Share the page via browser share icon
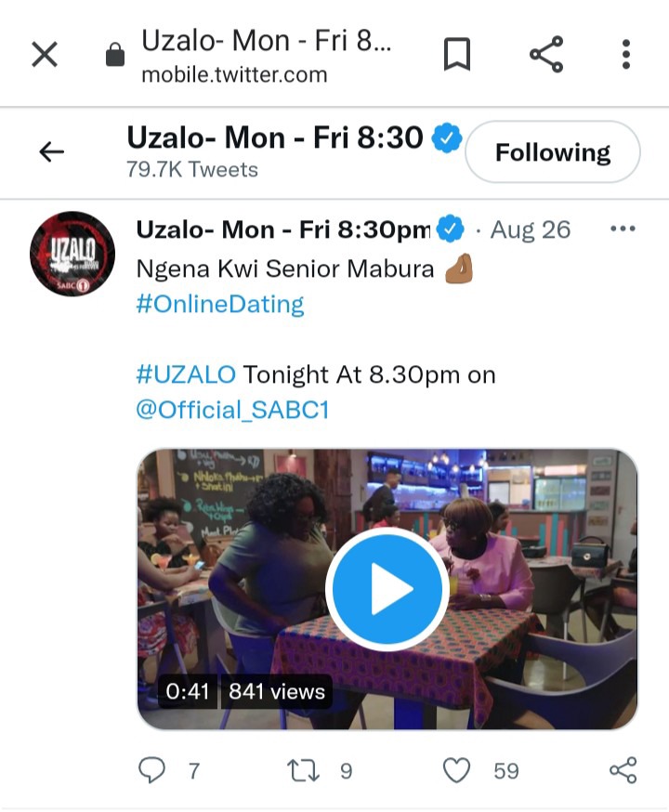Image resolution: width=669 pixels, height=812 pixels. click(546, 54)
